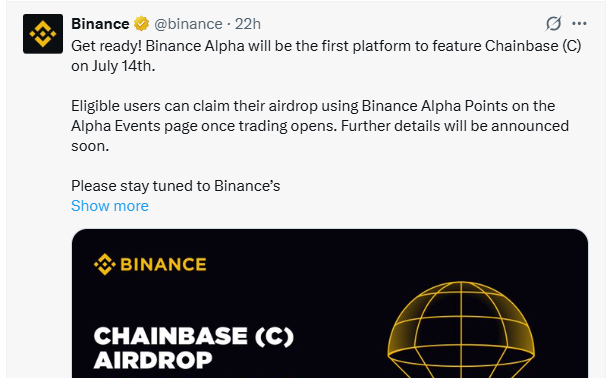Open the @binance handle link
Image resolution: width=614 pixels, height=378 pixels.
[x=188, y=24]
